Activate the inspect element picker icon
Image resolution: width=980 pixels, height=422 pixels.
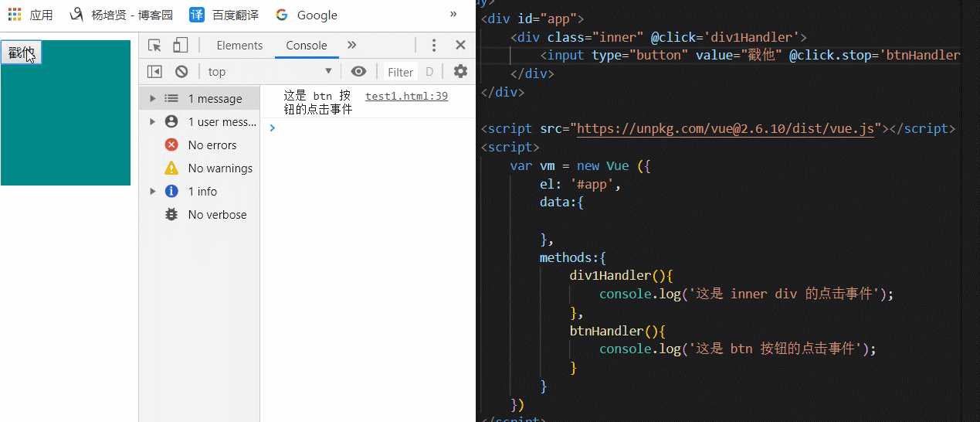click(154, 45)
